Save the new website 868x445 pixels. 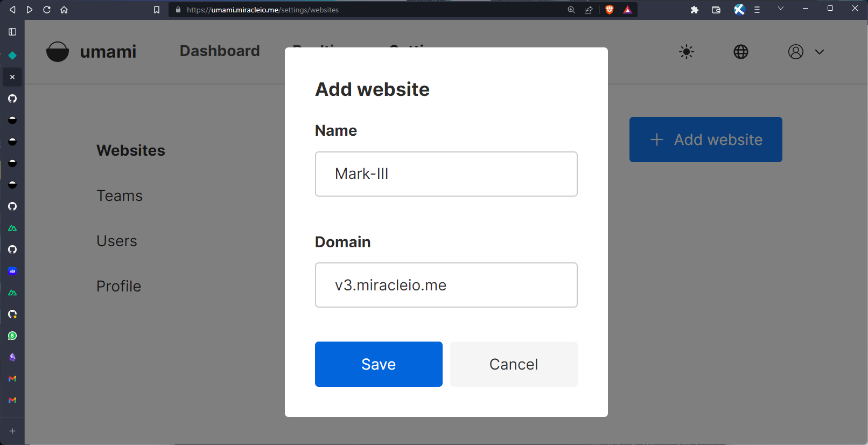(x=379, y=364)
